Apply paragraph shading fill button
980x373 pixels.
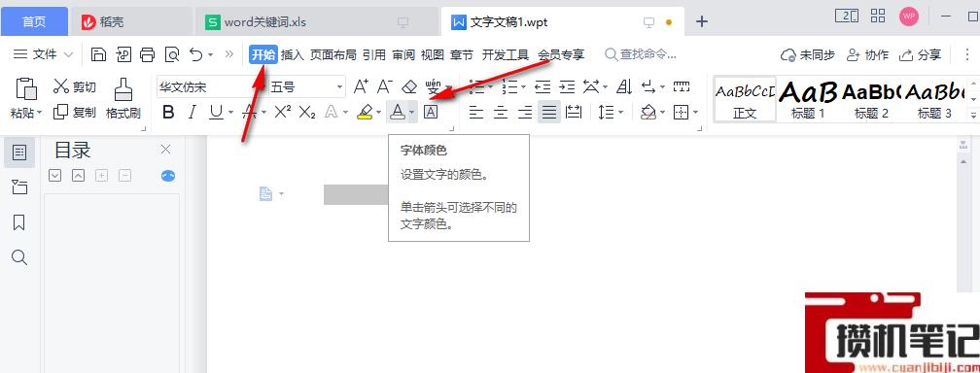(x=648, y=113)
